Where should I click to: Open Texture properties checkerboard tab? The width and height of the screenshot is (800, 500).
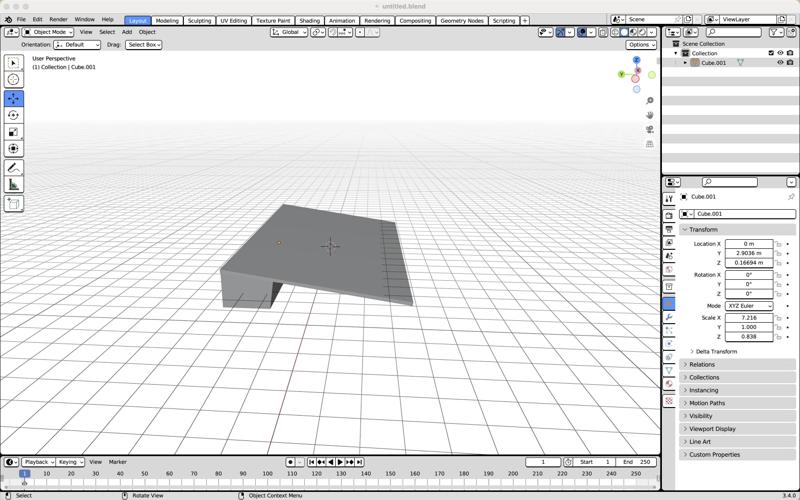click(669, 401)
